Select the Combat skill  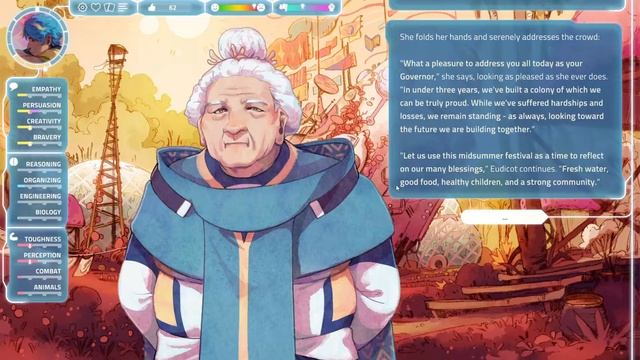pyautogui.click(x=40, y=274)
